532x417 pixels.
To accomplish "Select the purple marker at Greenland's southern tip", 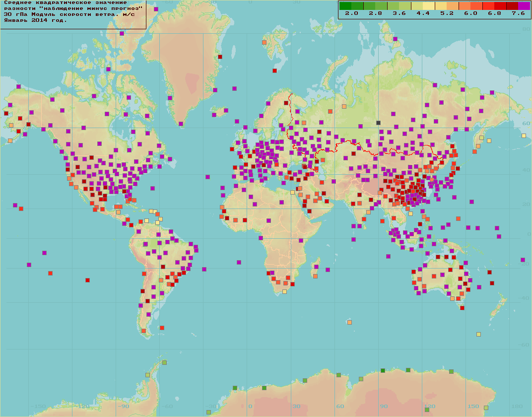I will tap(181, 124).
